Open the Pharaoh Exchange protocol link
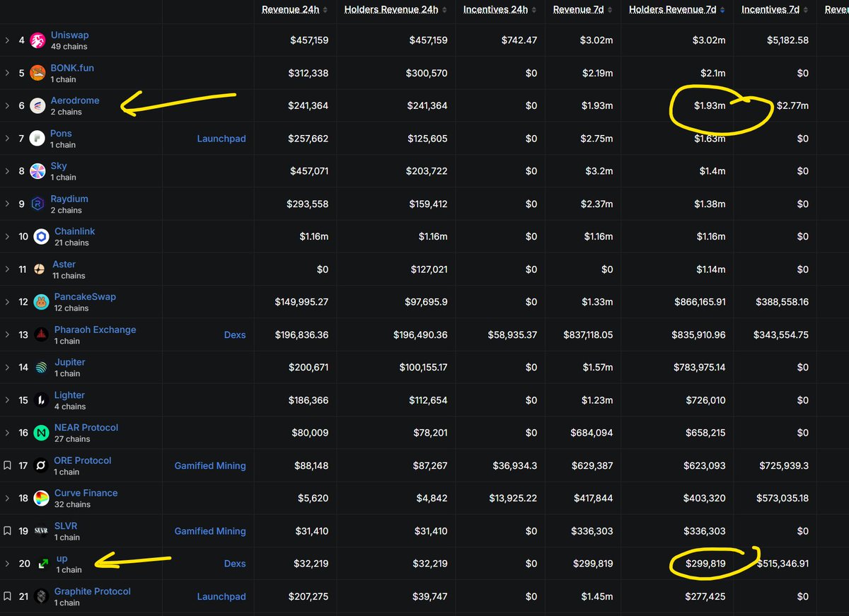Image resolution: width=849 pixels, height=616 pixels. pyautogui.click(x=95, y=330)
